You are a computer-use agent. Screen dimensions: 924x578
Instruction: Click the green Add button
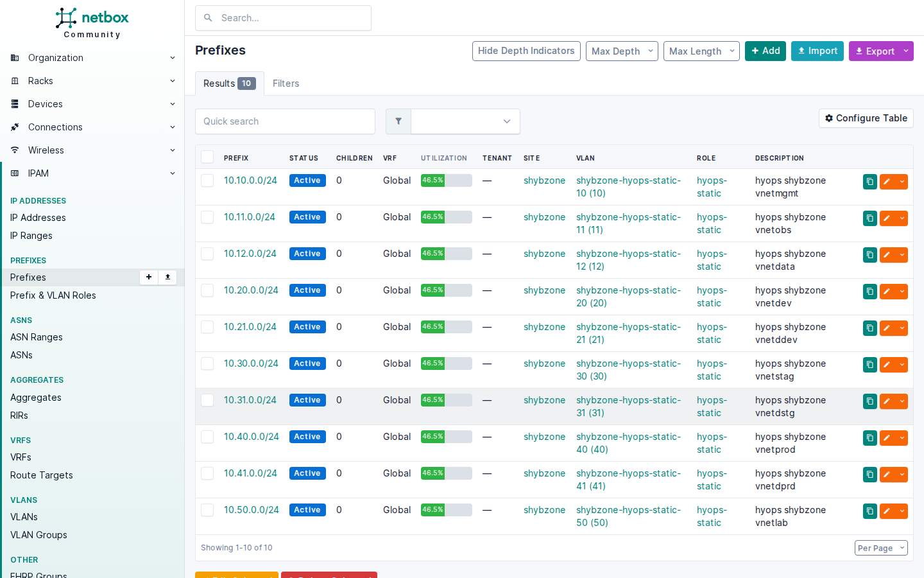pos(766,51)
